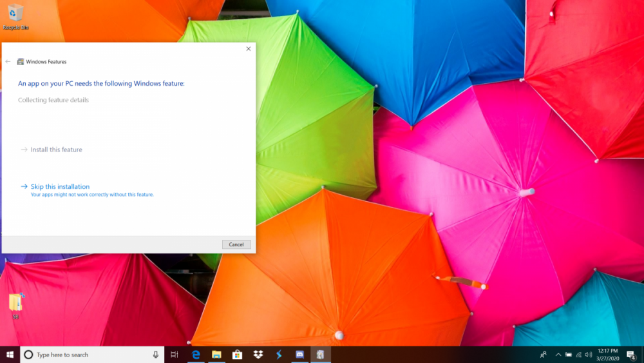Click Skip this installation link
Screen dimensions: 644x363
(x=60, y=187)
